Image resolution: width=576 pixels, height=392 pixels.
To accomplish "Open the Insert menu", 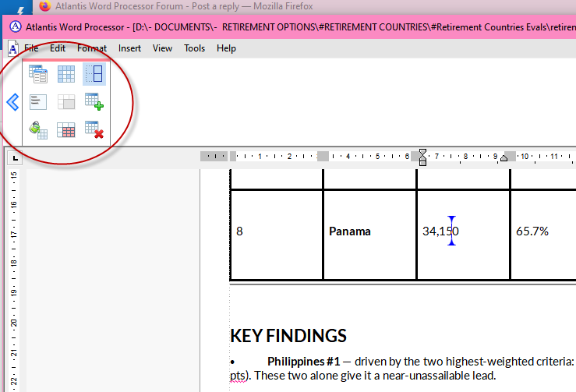I will (x=129, y=48).
